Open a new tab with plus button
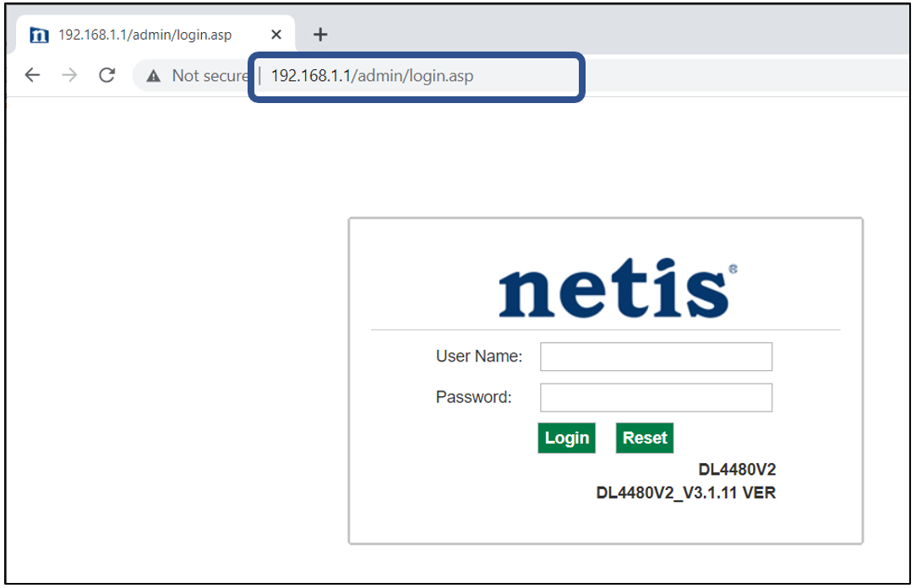The height and width of the screenshot is (588, 916). click(320, 35)
